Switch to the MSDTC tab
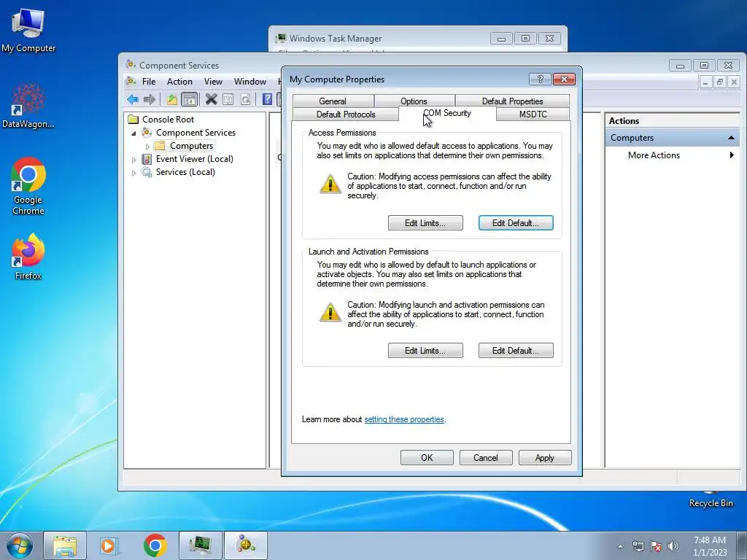 (x=533, y=114)
